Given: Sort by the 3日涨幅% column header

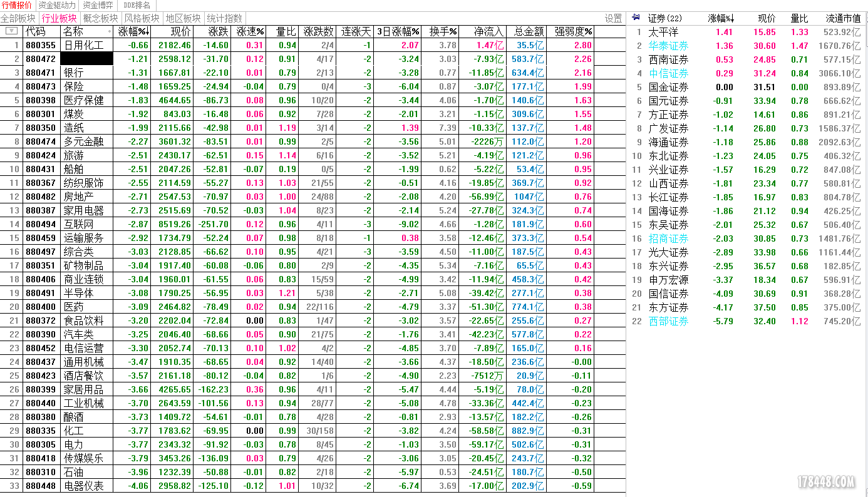Looking at the screenshot, I should pos(398,31).
